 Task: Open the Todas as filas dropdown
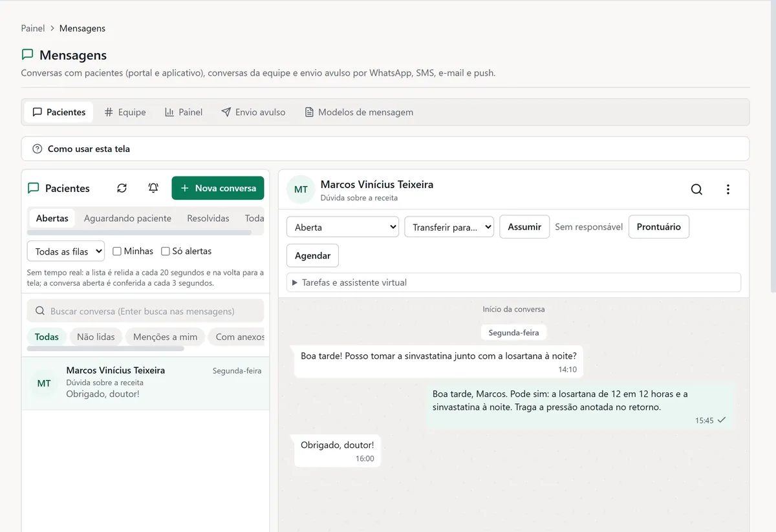tap(66, 251)
